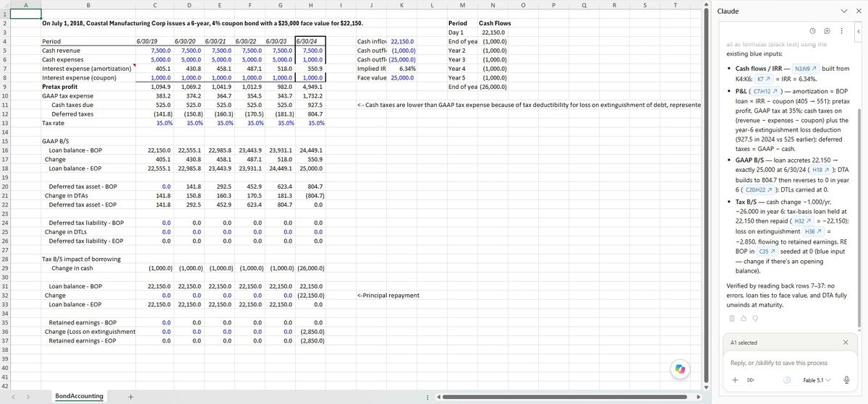
Task: Open chat history clock icon in Claude panel
Action: click(x=812, y=32)
